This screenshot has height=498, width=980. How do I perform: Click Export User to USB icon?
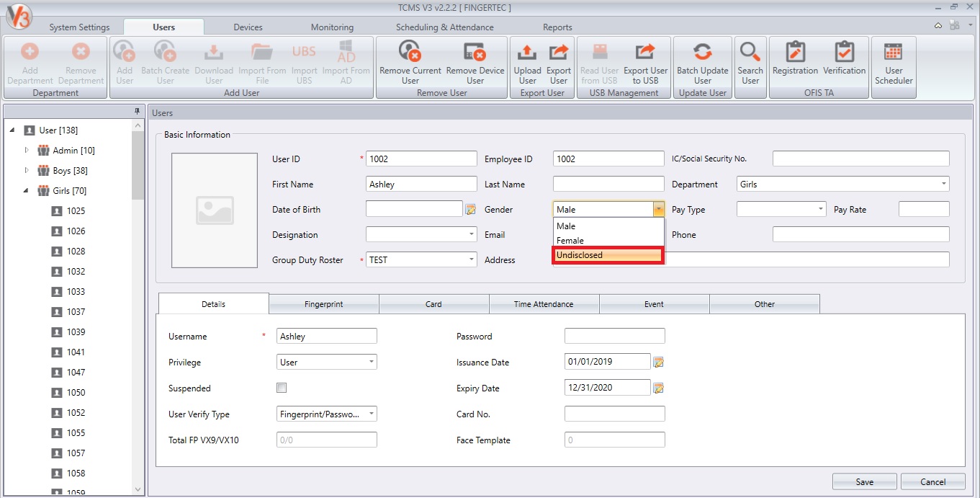pos(645,52)
